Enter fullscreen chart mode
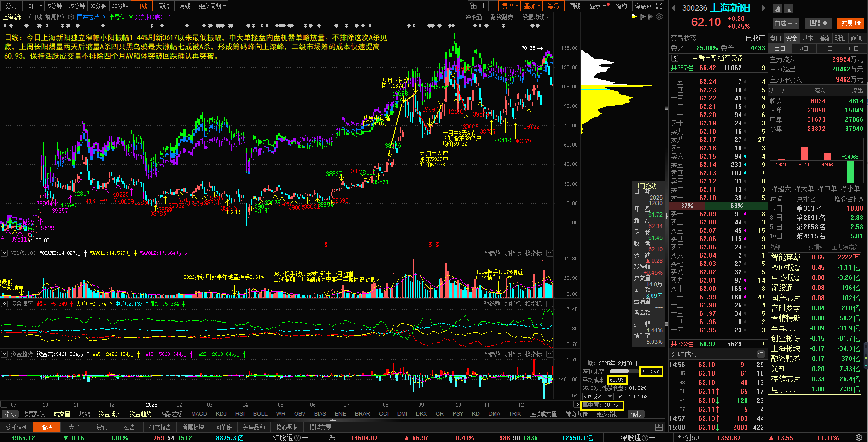 tap(659, 6)
